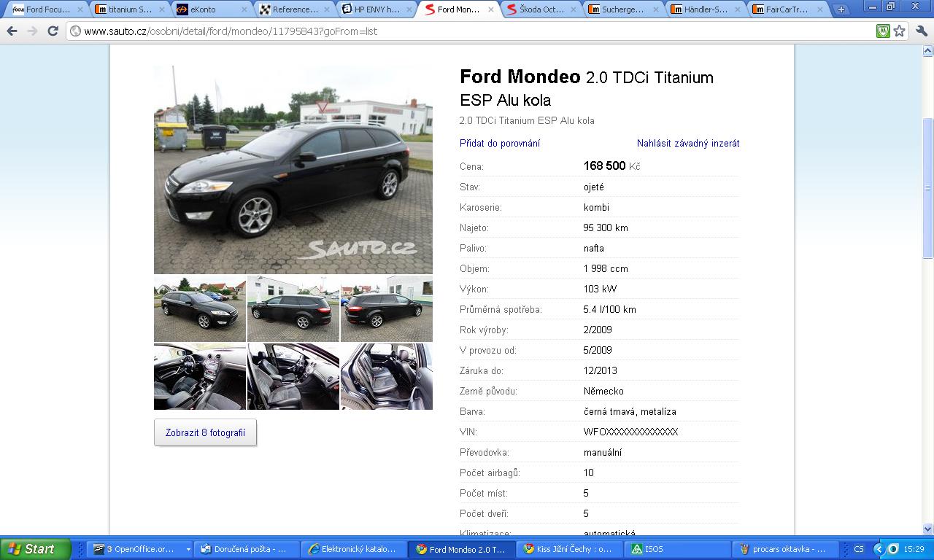Image resolution: width=934 pixels, height=560 pixels.
Task: Expand the OpenOffice taskbar group arrow
Action: pos(188,549)
